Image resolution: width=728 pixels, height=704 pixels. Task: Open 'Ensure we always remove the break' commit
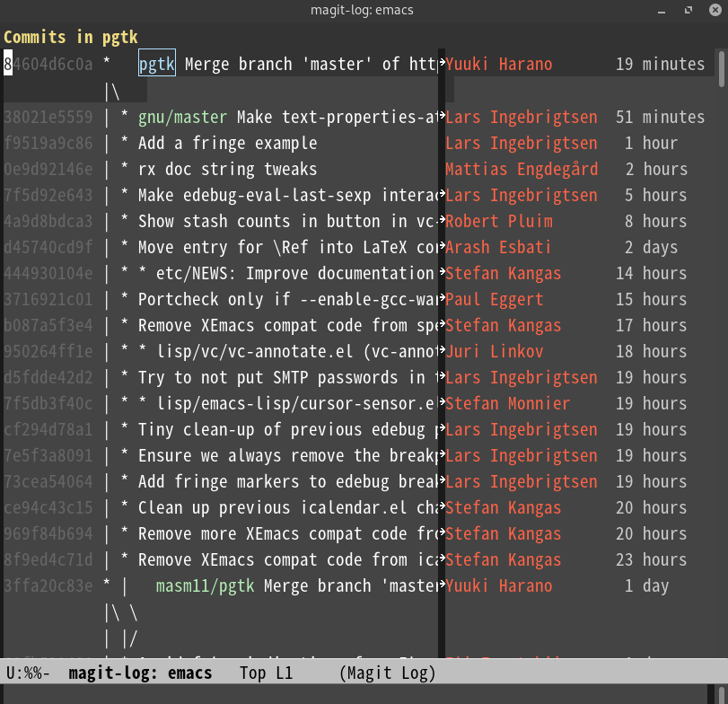pyautogui.click(x=288, y=455)
